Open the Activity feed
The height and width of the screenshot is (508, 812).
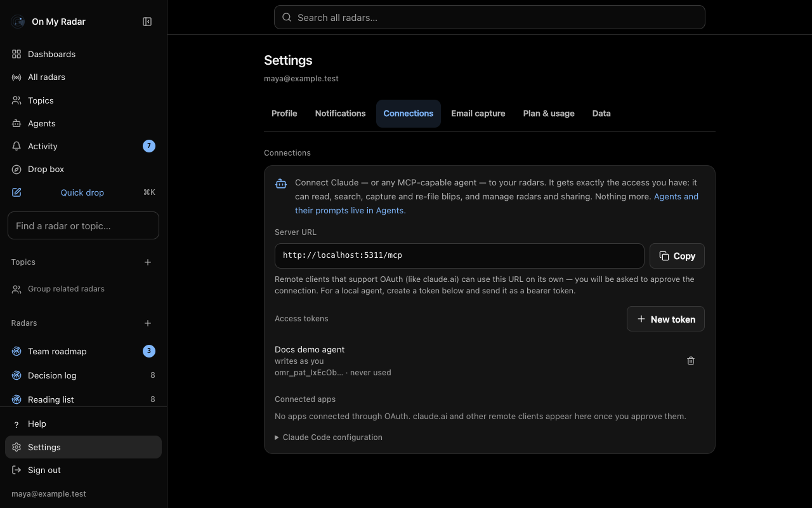pos(83,146)
